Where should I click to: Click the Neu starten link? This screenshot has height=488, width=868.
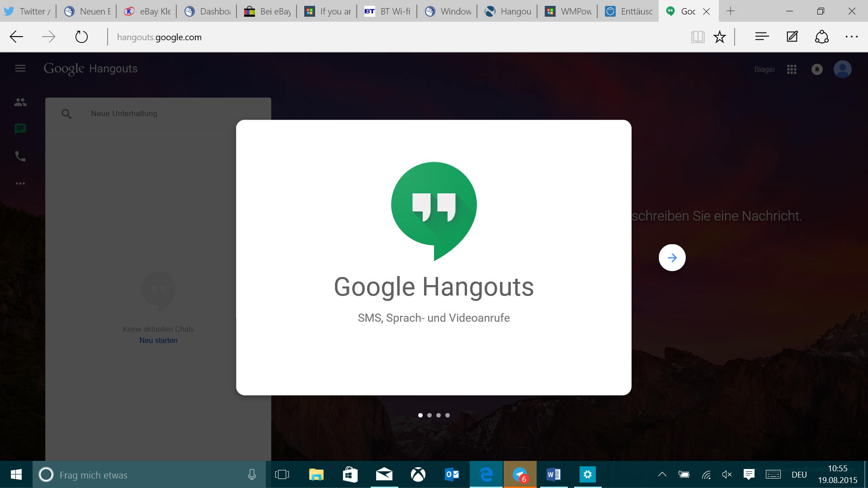pyautogui.click(x=158, y=340)
